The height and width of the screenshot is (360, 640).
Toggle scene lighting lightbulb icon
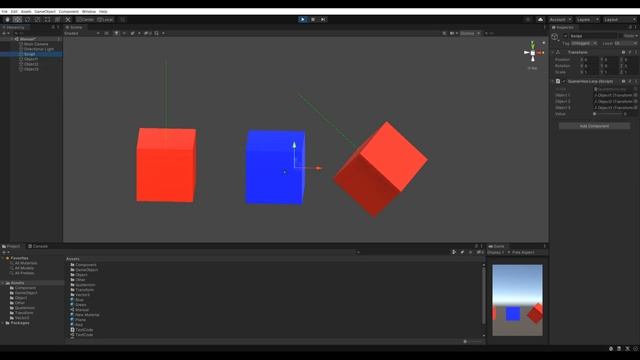click(116, 33)
